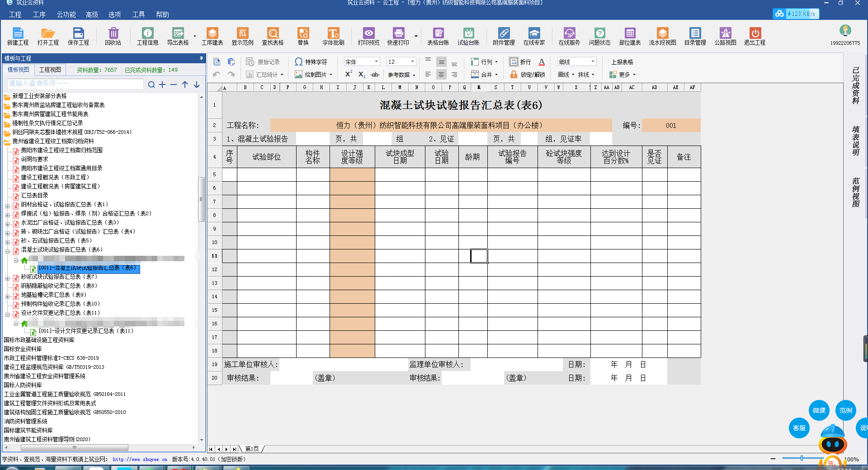Toggle strikethrough ab formatting

[x=375, y=75]
